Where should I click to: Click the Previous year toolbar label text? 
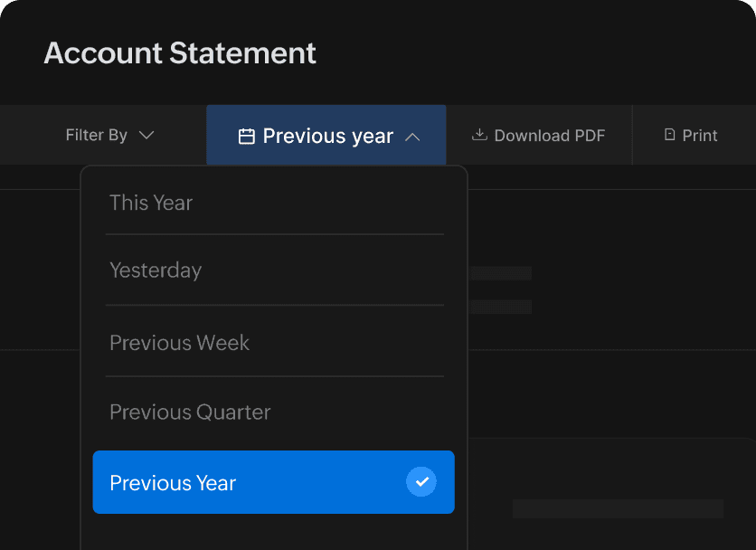pos(327,136)
